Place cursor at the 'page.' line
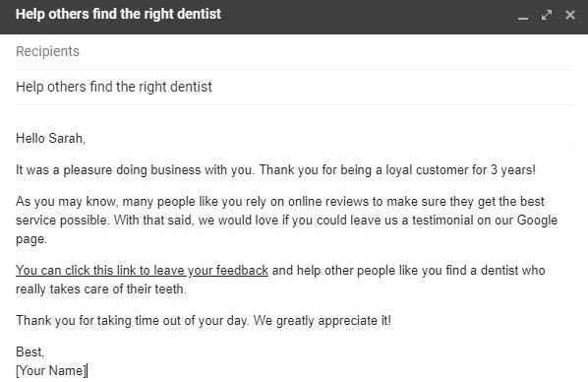588x382 pixels. click(31, 239)
